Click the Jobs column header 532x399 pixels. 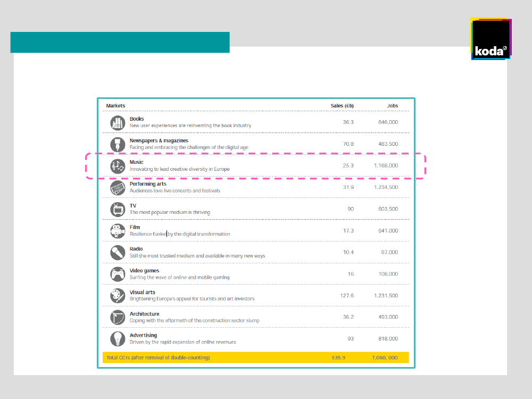tap(392, 106)
